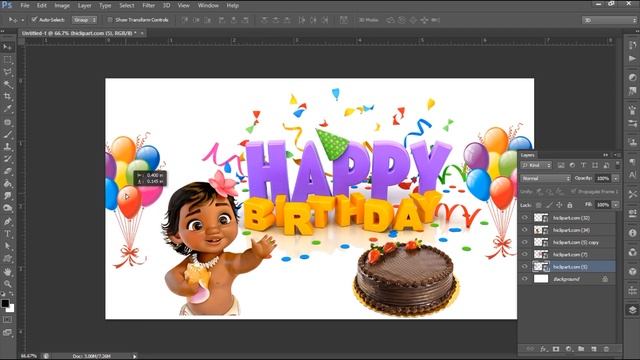Delete layer trash icon
The height and width of the screenshot is (360, 640).
(x=607, y=349)
